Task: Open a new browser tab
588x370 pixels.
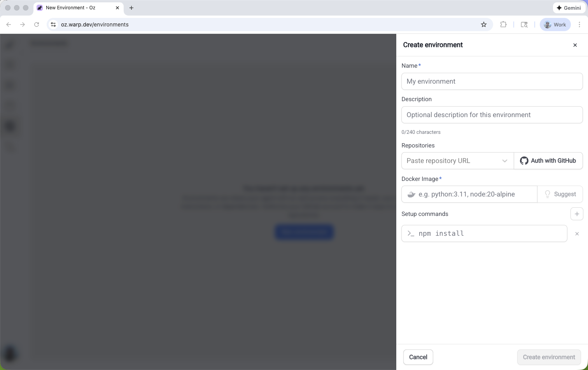Action: pos(131,8)
